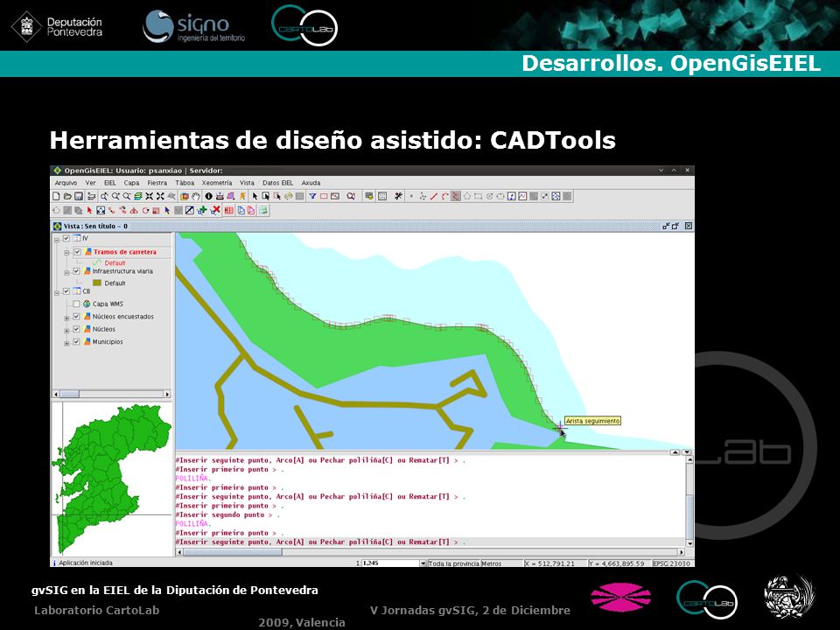Viewport: 840px width, 630px height.
Task: Choose the polygon pentagon drawing tool
Action: click(x=466, y=196)
